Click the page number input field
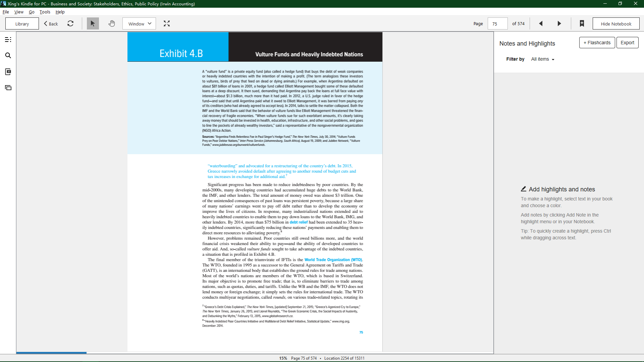The image size is (644, 362). 497,24
